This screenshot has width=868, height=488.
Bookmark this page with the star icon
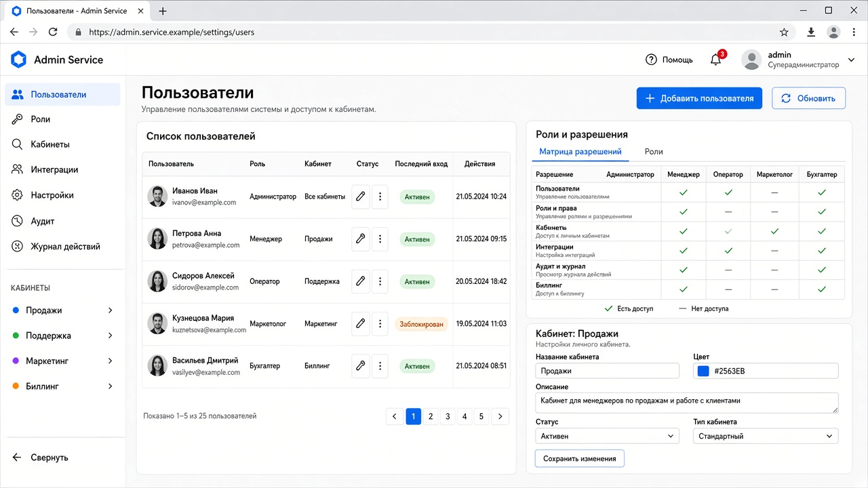pyautogui.click(x=784, y=32)
